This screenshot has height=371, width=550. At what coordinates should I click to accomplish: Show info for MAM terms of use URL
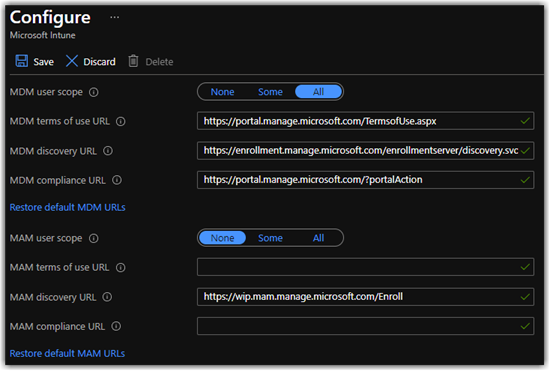[x=121, y=268]
